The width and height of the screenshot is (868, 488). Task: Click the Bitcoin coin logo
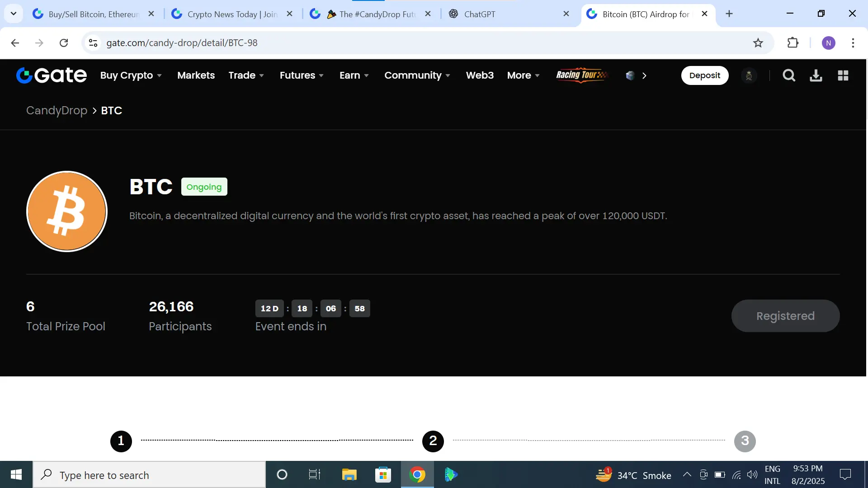pos(67,211)
